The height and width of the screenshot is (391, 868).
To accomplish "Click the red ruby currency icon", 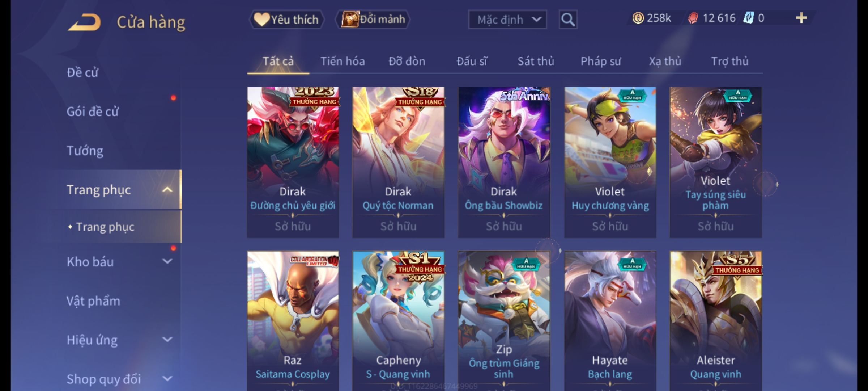I will (x=693, y=18).
